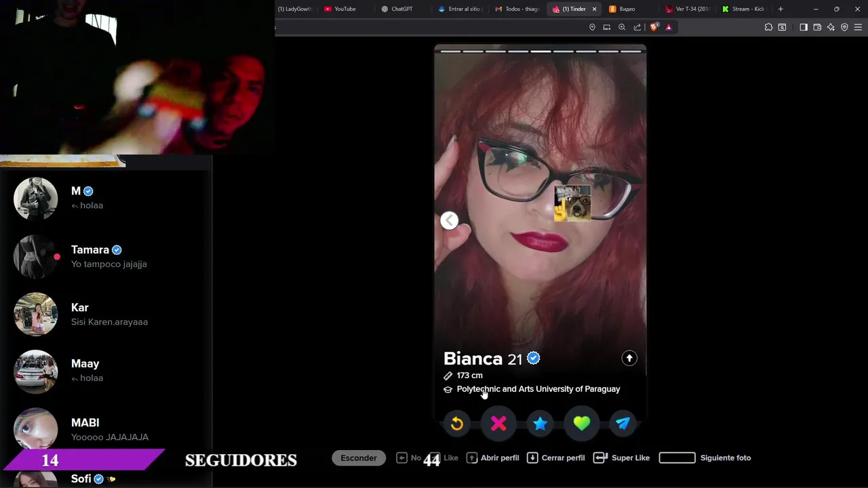The height and width of the screenshot is (488, 868).
Task: Open Sofi's conversation
Action: 106,479
